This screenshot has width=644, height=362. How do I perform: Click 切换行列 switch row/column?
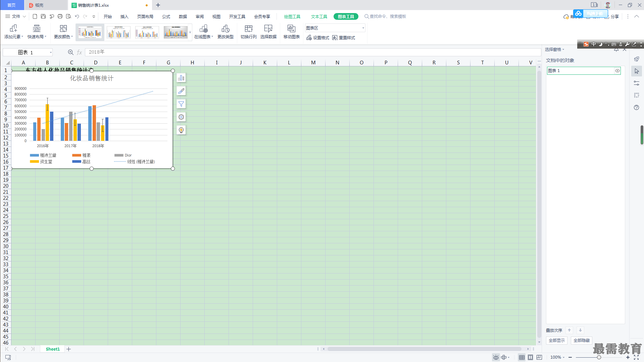coord(248,32)
